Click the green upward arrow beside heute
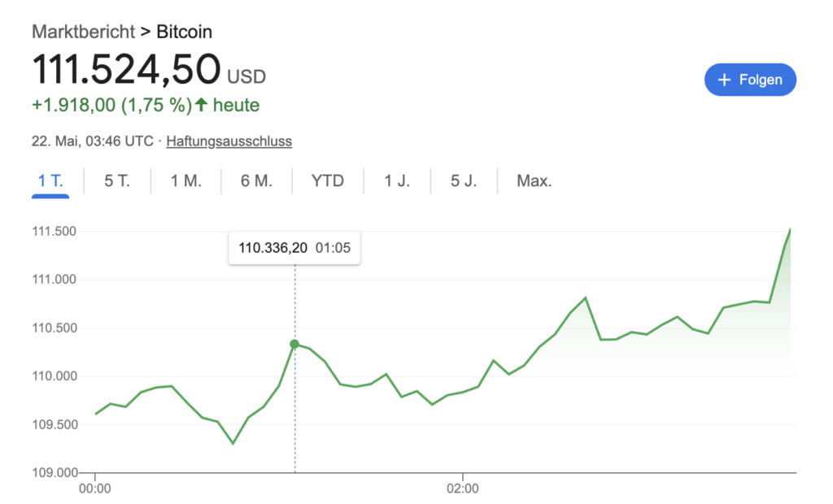 coord(201,105)
